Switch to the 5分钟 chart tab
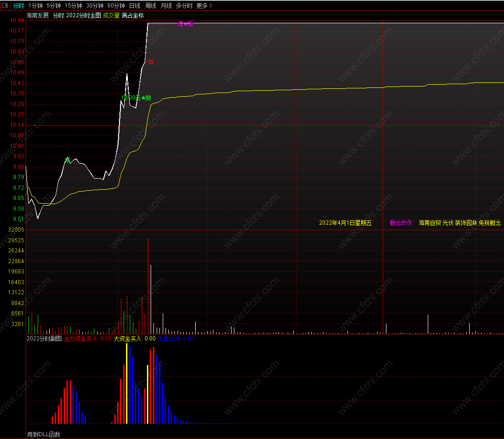This screenshot has height=439, width=504. pos(53,6)
